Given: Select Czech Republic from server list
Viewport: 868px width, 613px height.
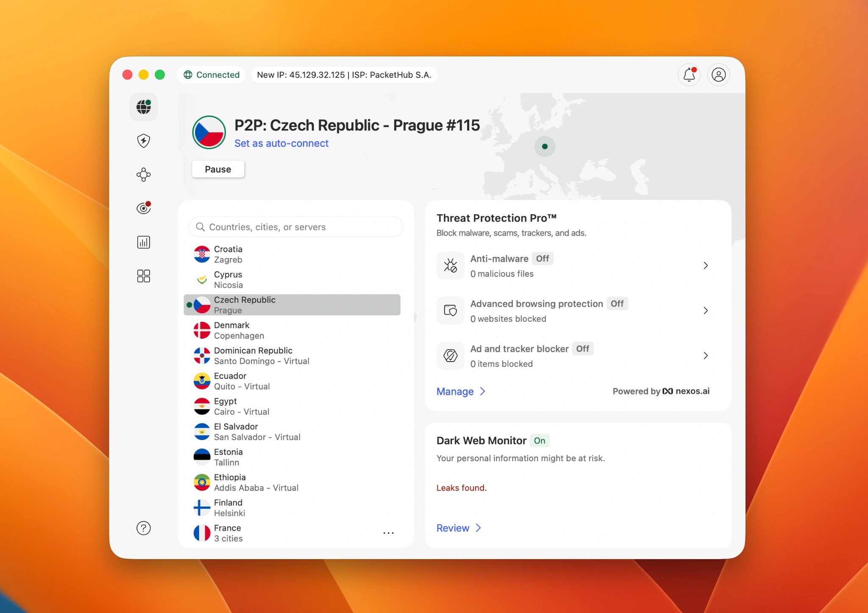Looking at the screenshot, I should (291, 304).
